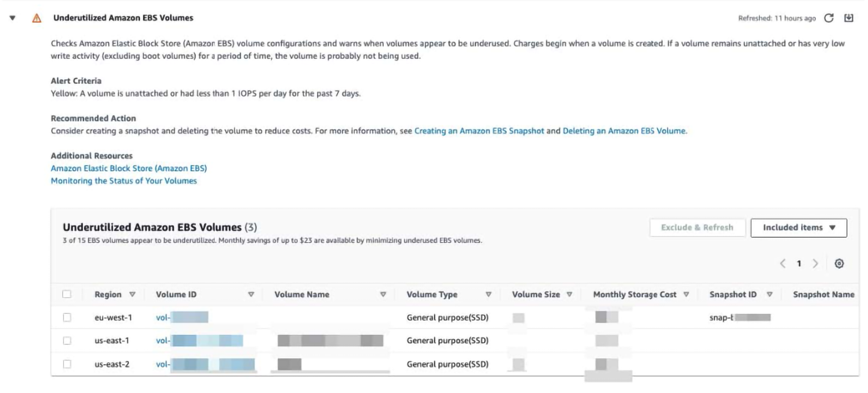Image resolution: width=868 pixels, height=393 pixels.
Task: Open table preferences gear icon
Action: point(839,264)
